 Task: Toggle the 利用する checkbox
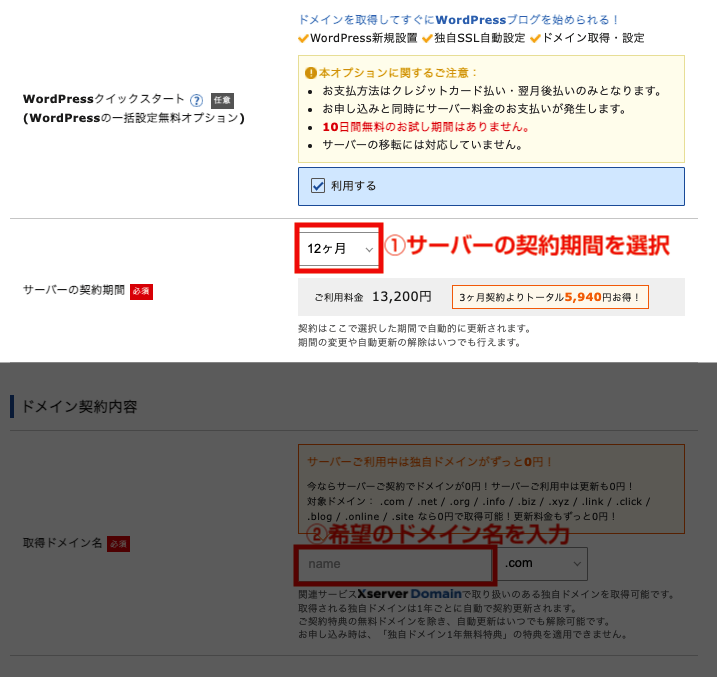click(x=318, y=185)
